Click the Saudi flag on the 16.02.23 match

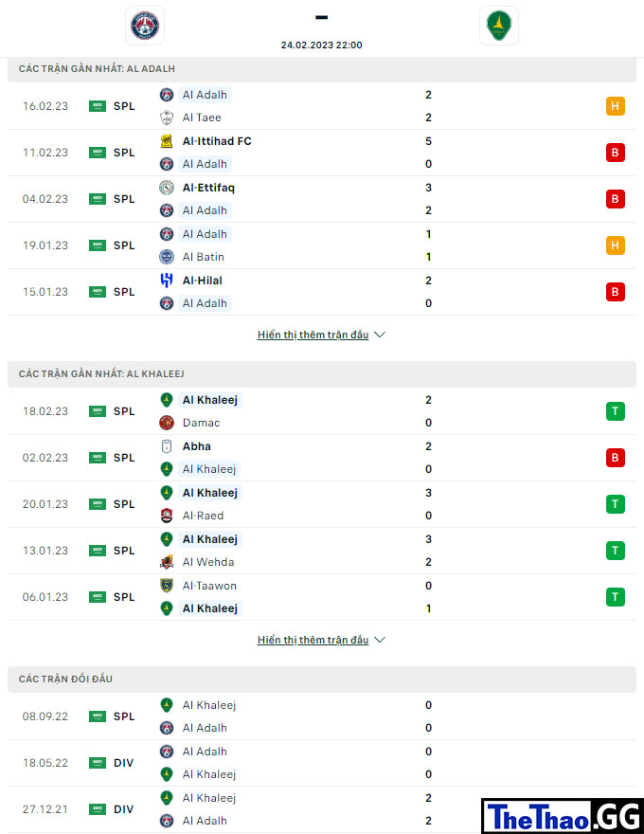coord(98,106)
